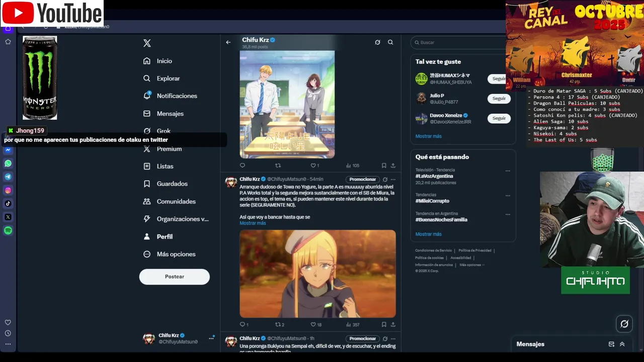This screenshot has height=362, width=644.
Task: Open Instagram in browser sidebar
Action: [x=8, y=191]
